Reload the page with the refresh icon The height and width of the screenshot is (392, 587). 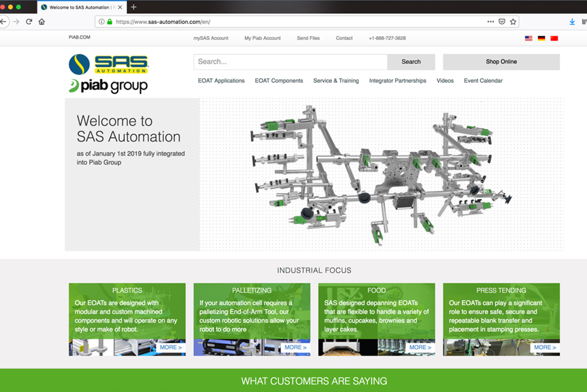pos(29,22)
